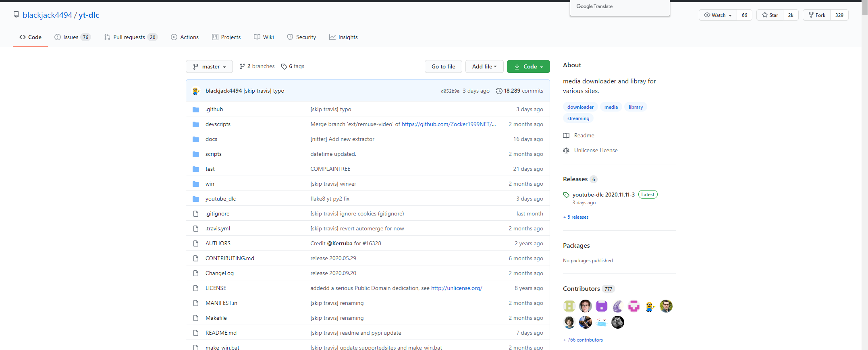
Task: View the Security tab
Action: 301,37
